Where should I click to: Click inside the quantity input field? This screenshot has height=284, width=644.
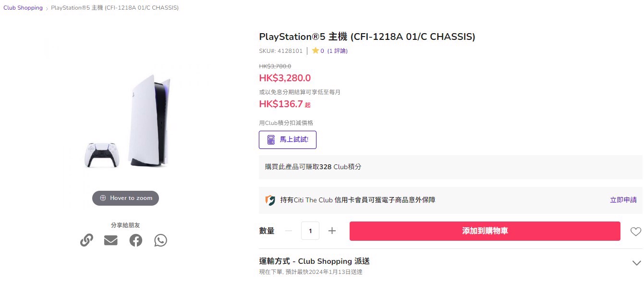coord(310,231)
